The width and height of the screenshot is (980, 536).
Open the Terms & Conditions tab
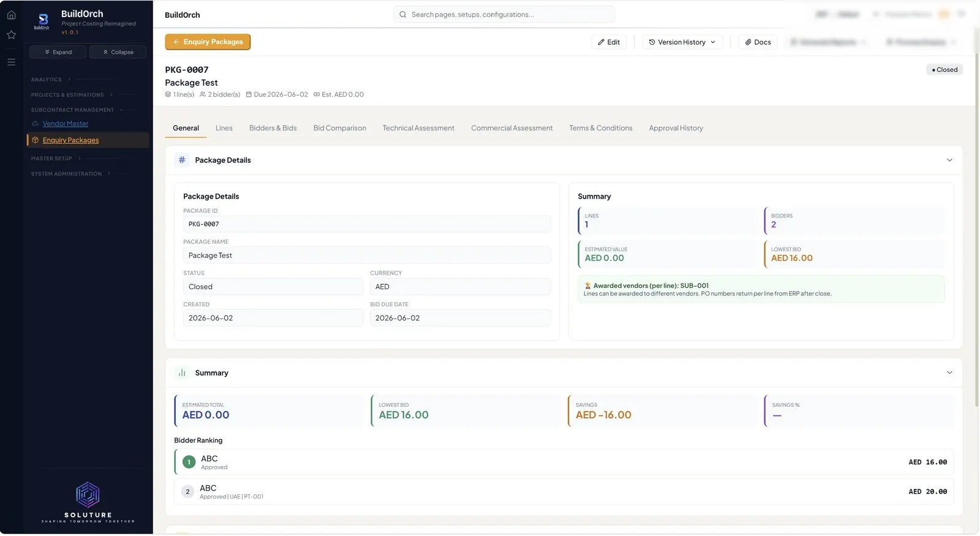(601, 128)
